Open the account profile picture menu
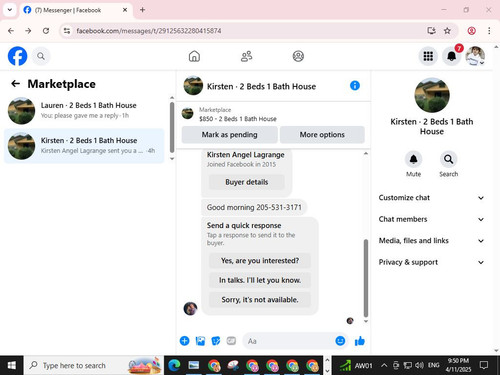The height and width of the screenshot is (375, 500). 475,56
